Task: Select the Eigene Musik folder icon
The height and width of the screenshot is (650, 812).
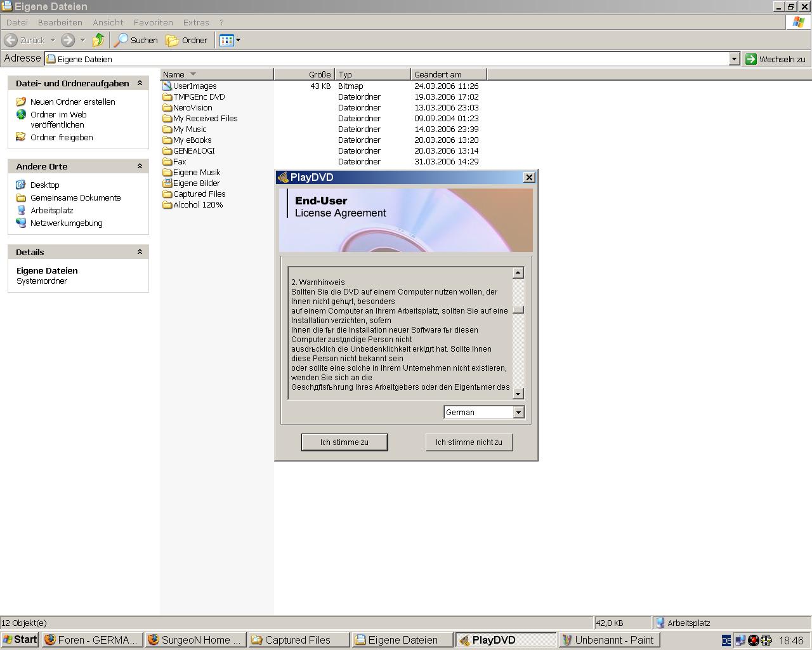Action: tap(167, 172)
